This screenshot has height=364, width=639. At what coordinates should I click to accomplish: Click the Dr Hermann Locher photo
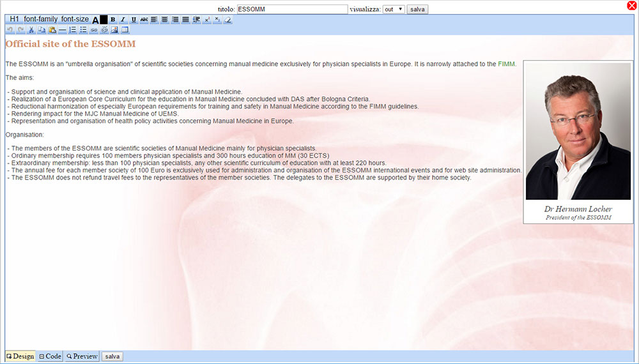click(578, 131)
